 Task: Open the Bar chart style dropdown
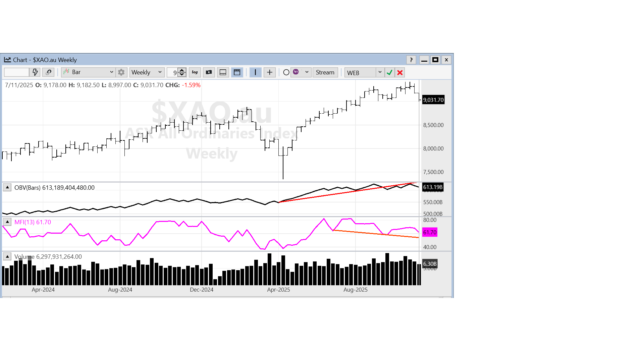[89, 72]
